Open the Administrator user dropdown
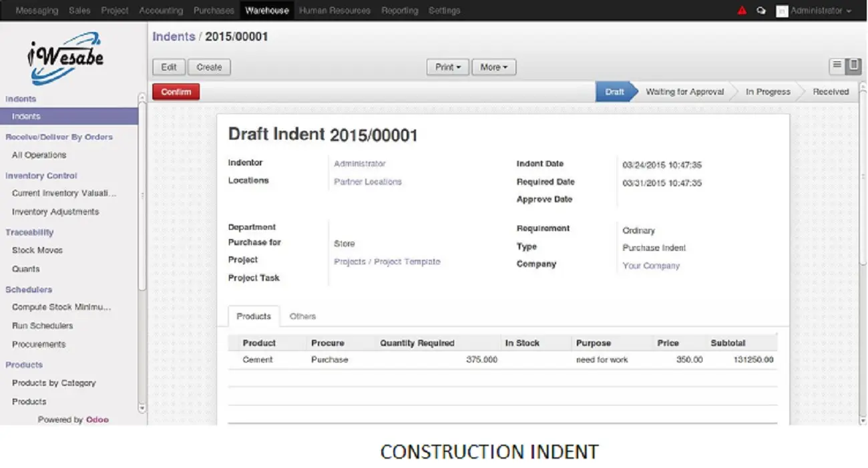868x468 pixels. coord(820,11)
